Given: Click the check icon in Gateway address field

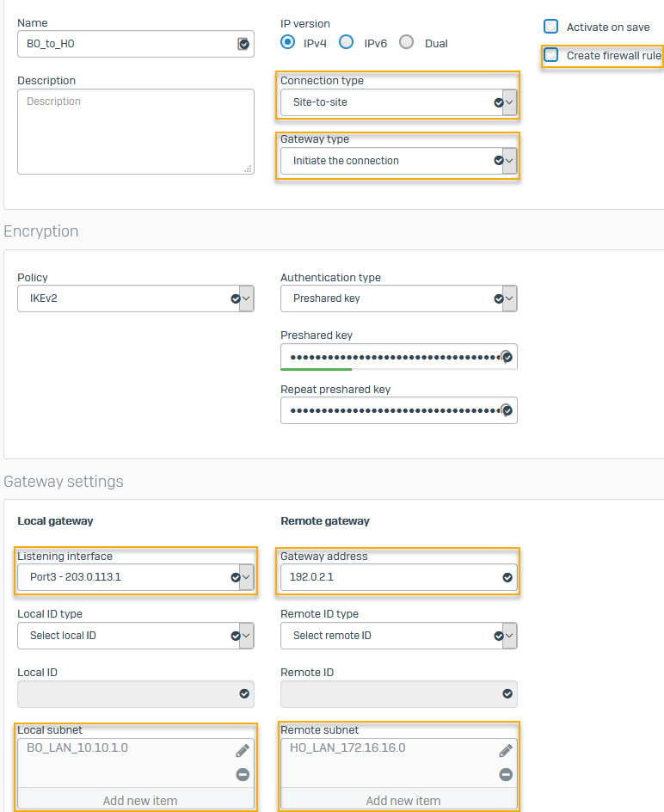Looking at the screenshot, I should pyautogui.click(x=507, y=577).
